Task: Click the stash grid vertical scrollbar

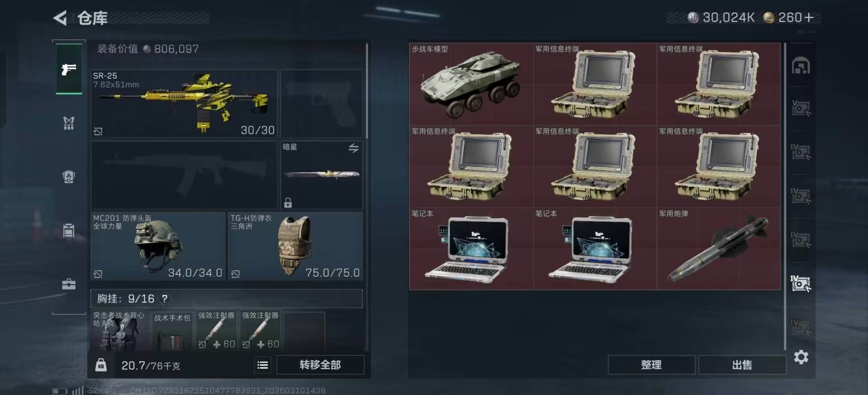Action: point(785,196)
